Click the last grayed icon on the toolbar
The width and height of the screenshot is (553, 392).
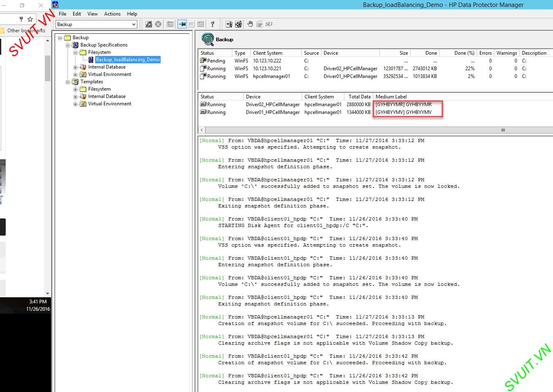[269, 24]
